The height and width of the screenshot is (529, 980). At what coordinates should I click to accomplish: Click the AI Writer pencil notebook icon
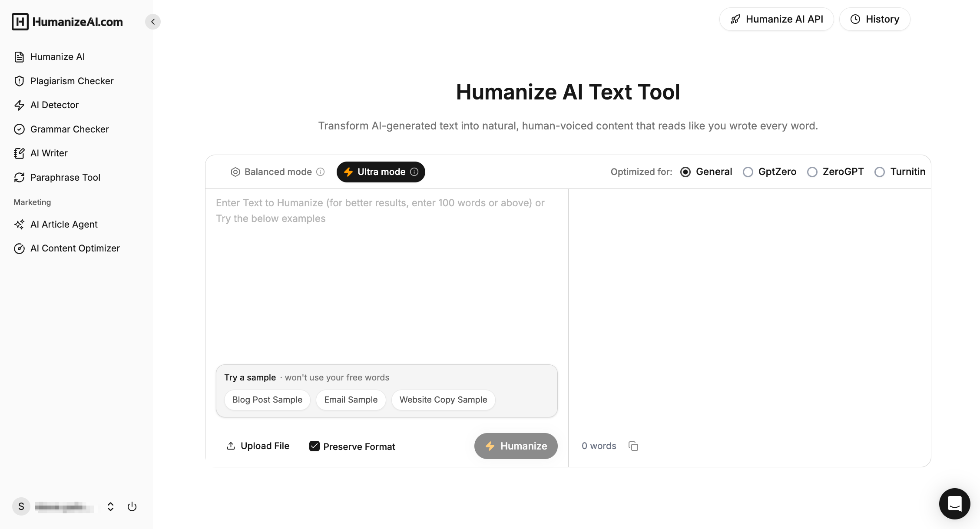tap(19, 153)
